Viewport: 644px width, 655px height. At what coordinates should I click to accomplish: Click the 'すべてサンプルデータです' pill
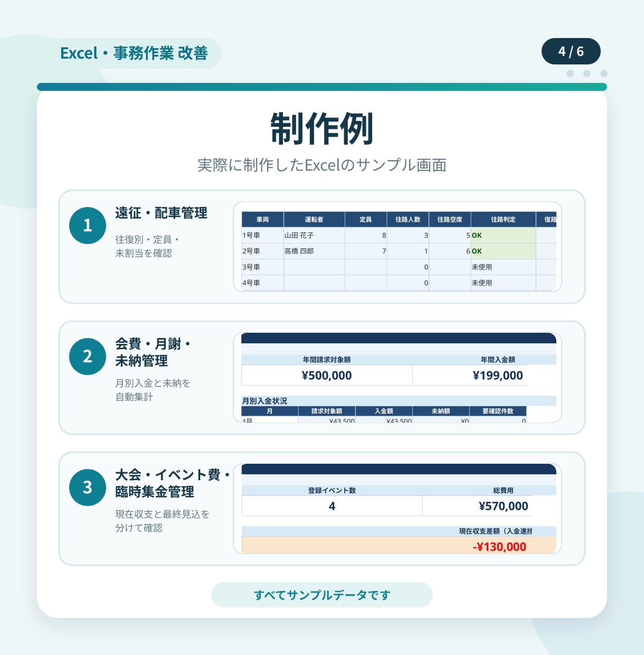click(322, 595)
